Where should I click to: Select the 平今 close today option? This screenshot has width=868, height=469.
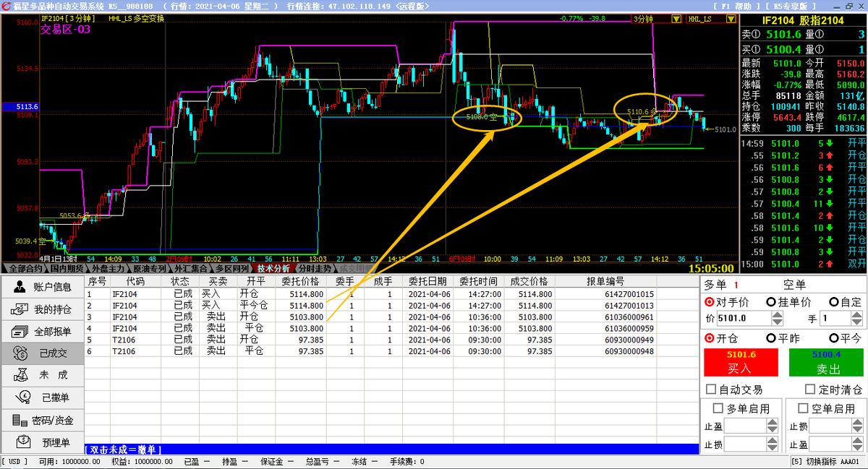click(x=834, y=338)
